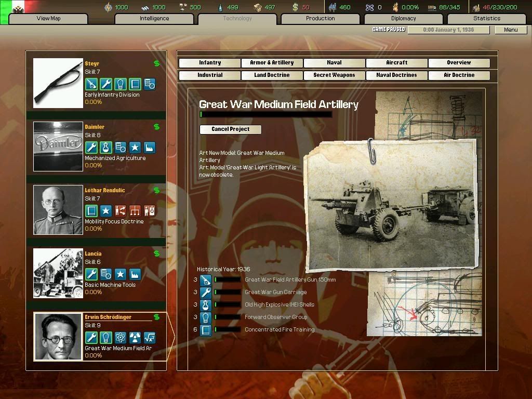Open the tech Overview
Viewport: 532px width, 399px height.
[x=459, y=63]
